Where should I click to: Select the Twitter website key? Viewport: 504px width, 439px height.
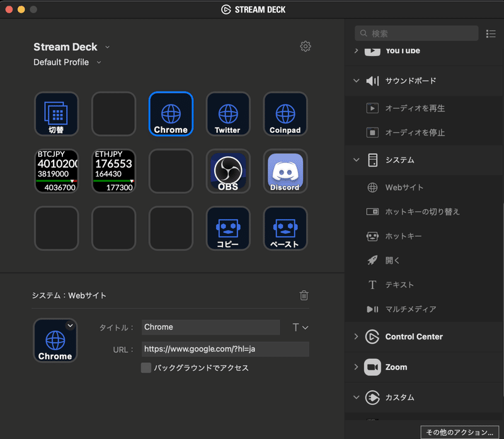coord(228,114)
